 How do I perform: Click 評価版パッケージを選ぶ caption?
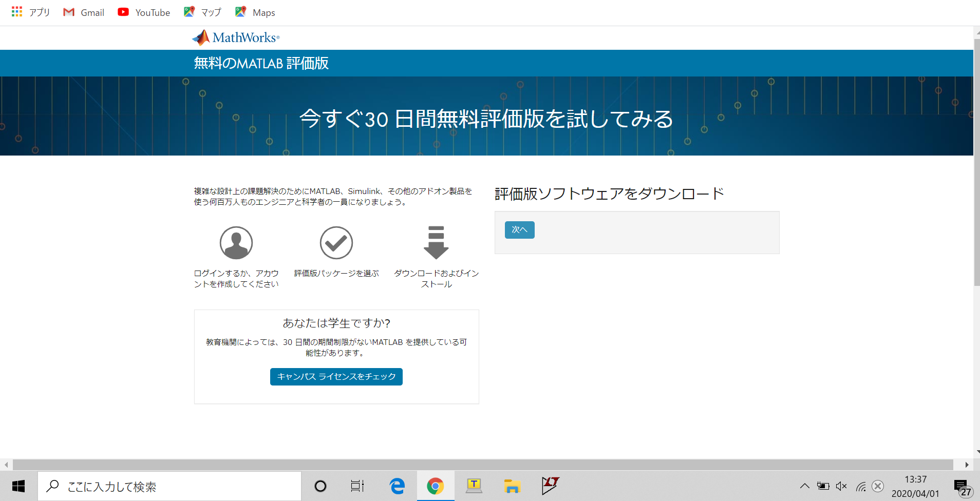(336, 274)
